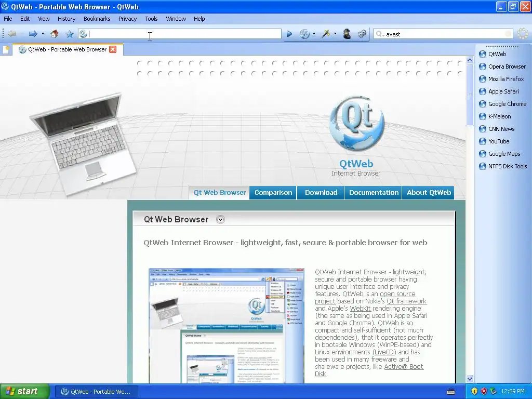The width and height of the screenshot is (532, 399).
Task: Toggle private browsing spy icon
Action: 347,34
